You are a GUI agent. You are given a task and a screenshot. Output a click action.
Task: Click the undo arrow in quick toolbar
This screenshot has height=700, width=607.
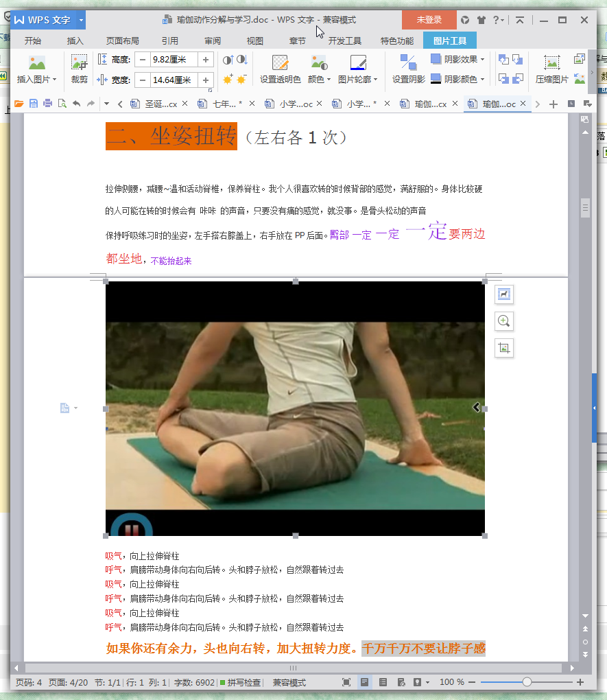(76, 104)
